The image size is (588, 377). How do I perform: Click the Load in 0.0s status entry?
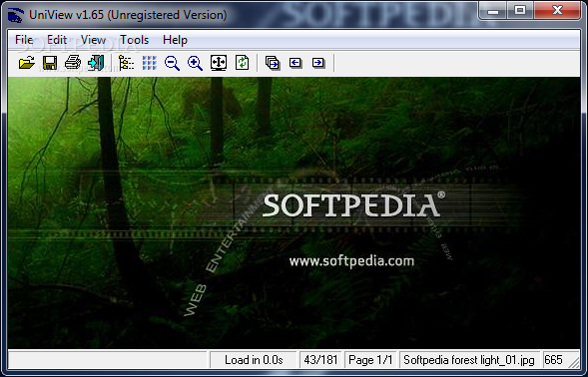254,360
